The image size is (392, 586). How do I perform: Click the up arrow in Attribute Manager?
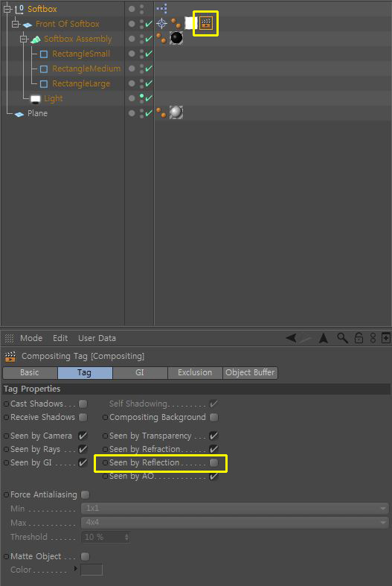(x=324, y=338)
